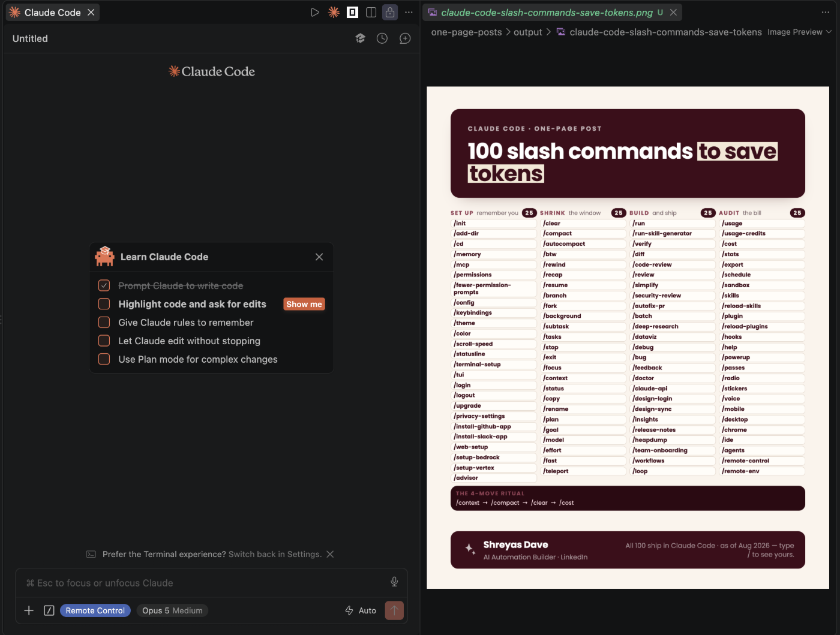Click the orange Claude spark toolbar icon
Image resolution: width=840 pixels, height=635 pixels.
[x=334, y=12]
